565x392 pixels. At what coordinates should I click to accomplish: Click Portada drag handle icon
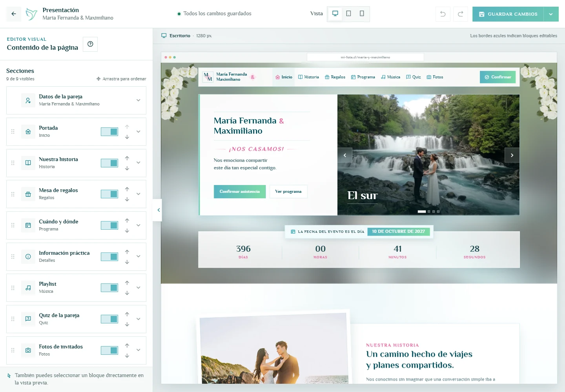[x=13, y=132]
